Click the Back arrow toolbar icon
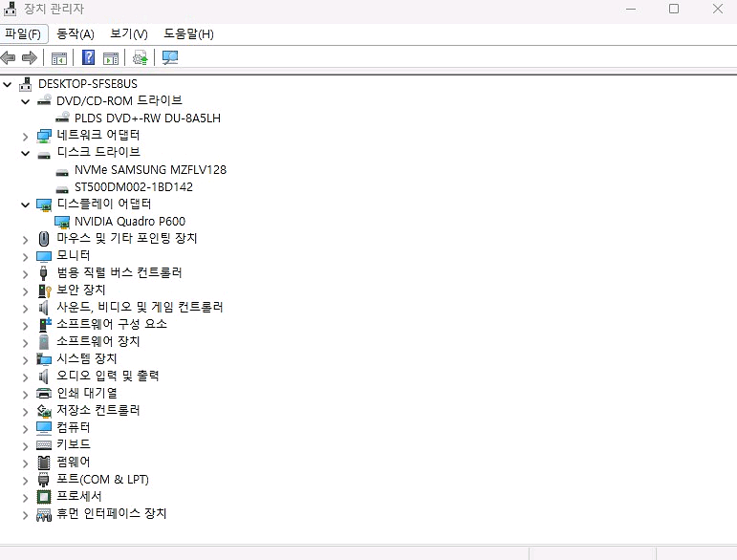The width and height of the screenshot is (737, 560). (x=8, y=57)
